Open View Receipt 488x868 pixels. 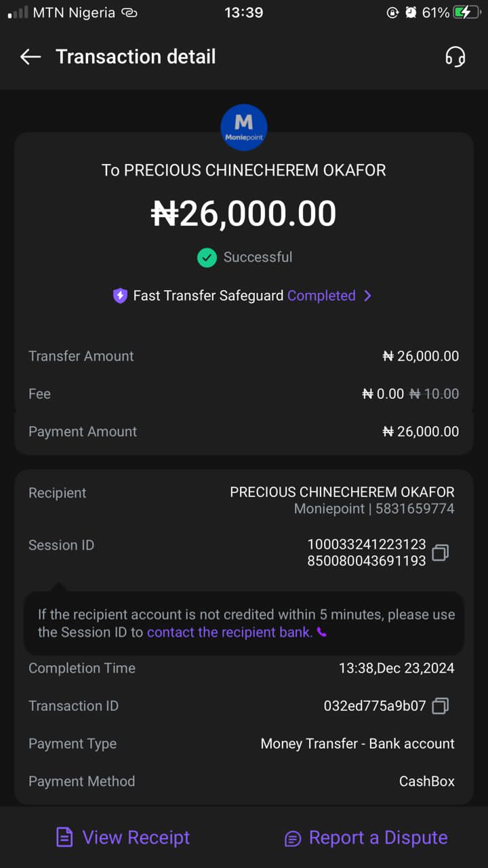click(x=136, y=837)
